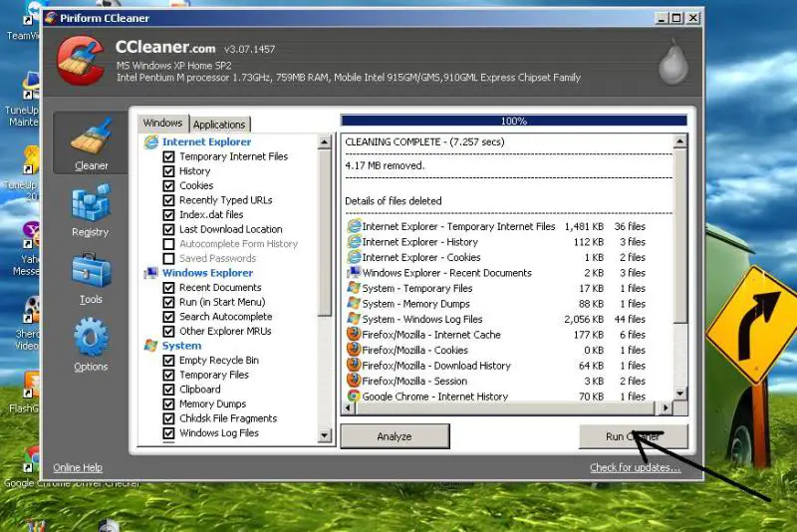Click icon beside System - Windows Log Files result
This screenshot has width=797, height=532.
[354, 319]
